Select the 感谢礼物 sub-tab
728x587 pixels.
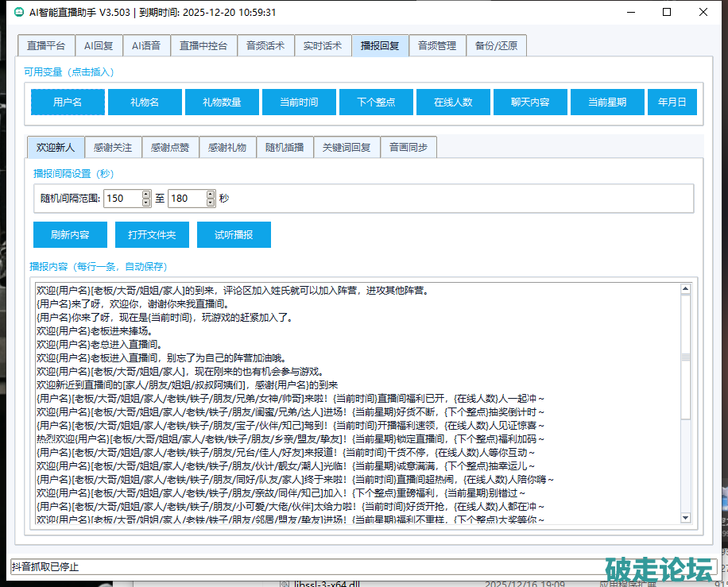(227, 147)
